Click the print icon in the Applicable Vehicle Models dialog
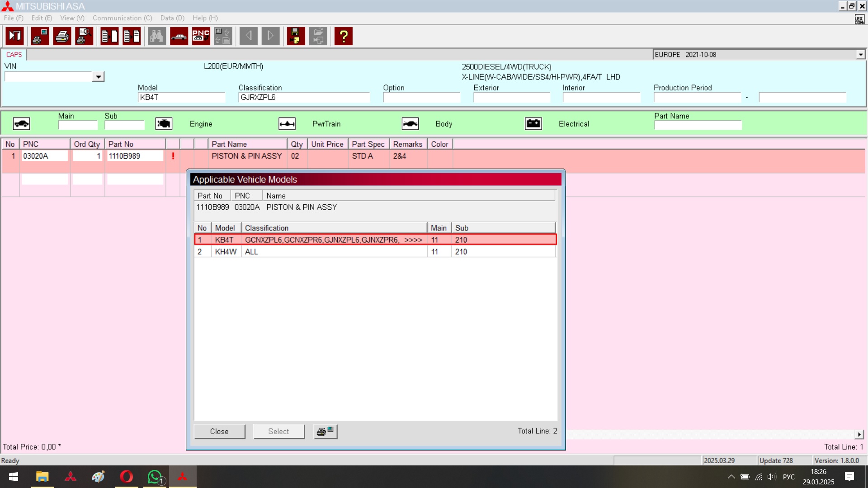This screenshot has width=868, height=488. [x=325, y=432]
